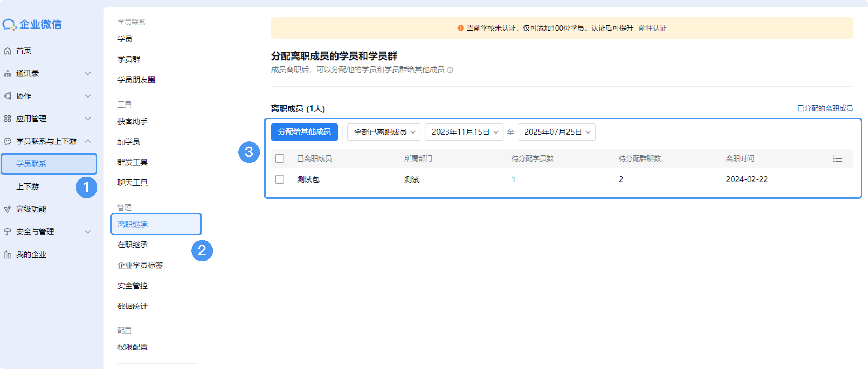Open 在职继承 menu item

pyautogui.click(x=132, y=245)
